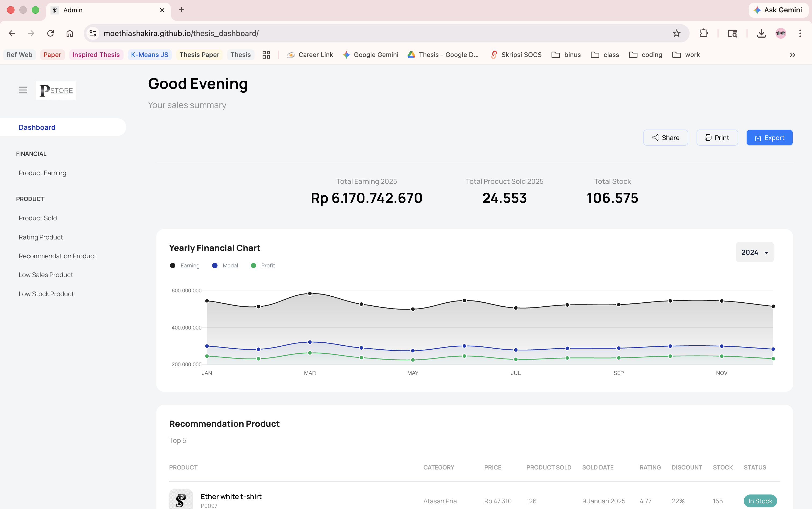Click the address bar URL
The width and height of the screenshot is (812, 509).
181,33
